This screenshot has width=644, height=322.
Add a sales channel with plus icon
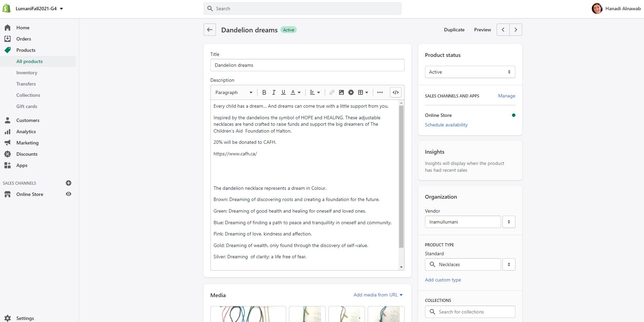click(x=69, y=183)
